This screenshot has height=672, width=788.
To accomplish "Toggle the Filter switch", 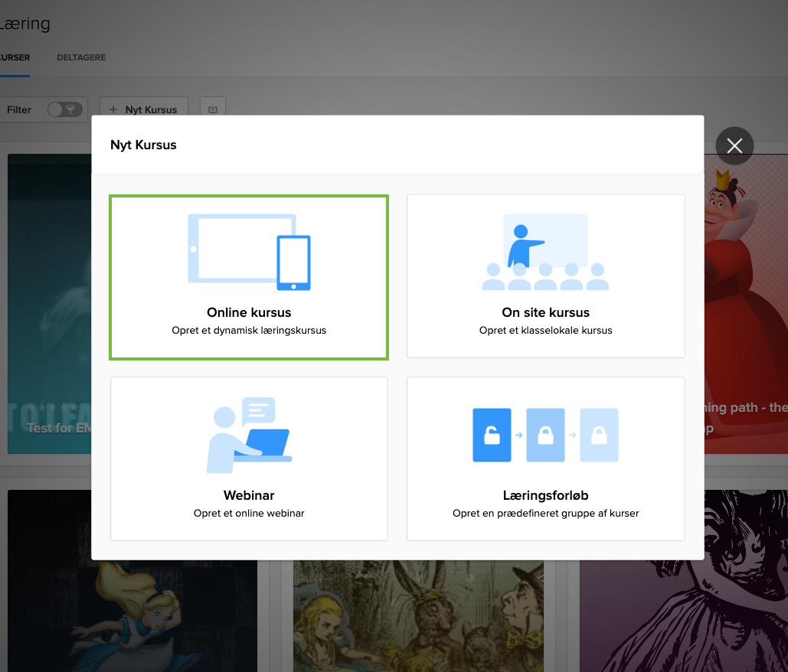I will pyautogui.click(x=64, y=109).
